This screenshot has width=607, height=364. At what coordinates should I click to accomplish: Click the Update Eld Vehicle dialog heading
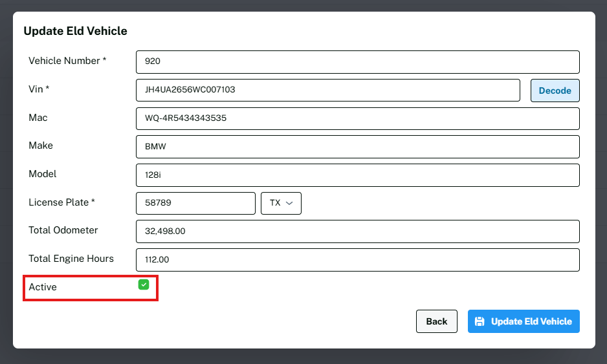point(75,31)
